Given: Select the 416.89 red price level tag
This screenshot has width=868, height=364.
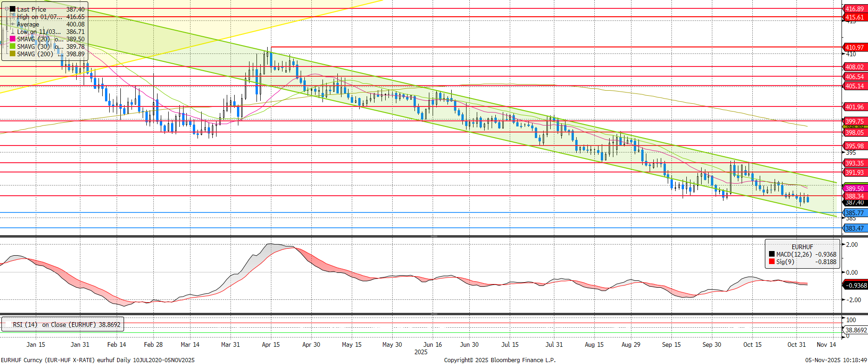Looking at the screenshot, I should [x=854, y=9].
